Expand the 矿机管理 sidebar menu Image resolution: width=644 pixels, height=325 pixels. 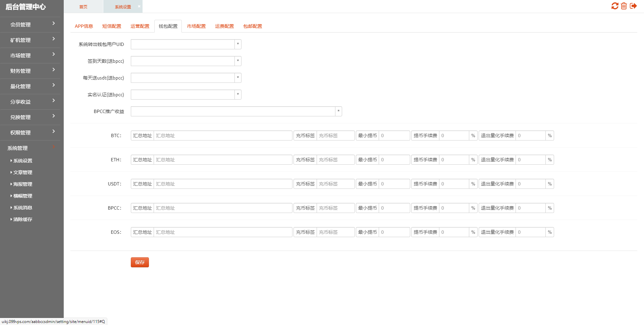point(30,40)
